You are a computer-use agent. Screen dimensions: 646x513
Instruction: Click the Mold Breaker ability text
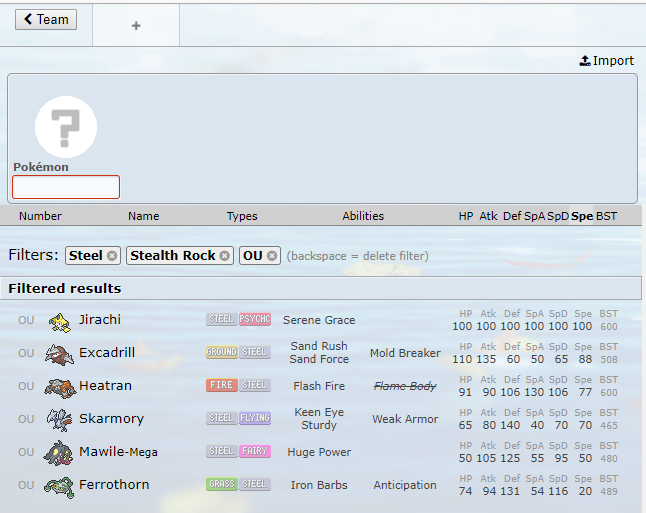[x=405, y=353]
